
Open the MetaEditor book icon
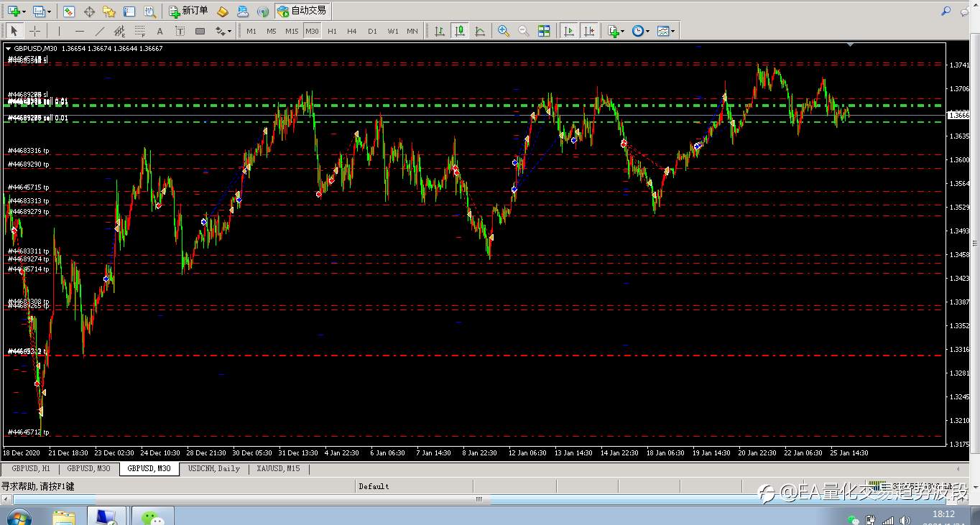click(x=223, y=11)
